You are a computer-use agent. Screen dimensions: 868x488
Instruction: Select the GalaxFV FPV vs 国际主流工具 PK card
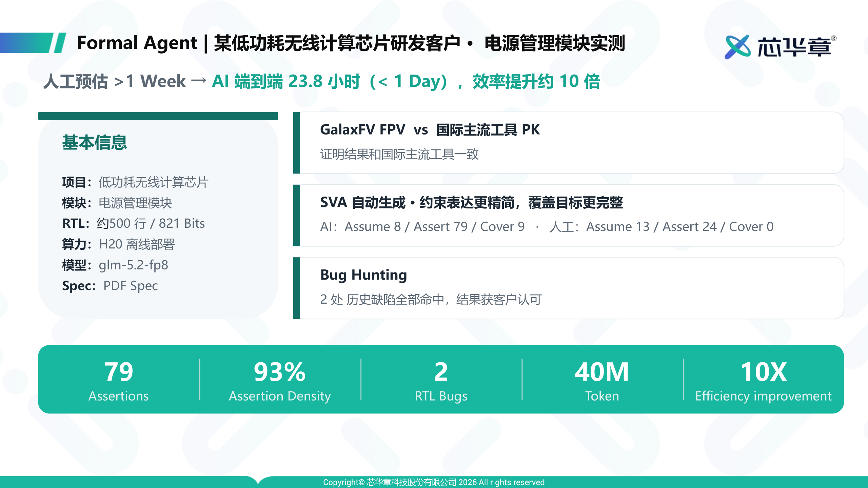click(568, 143)
